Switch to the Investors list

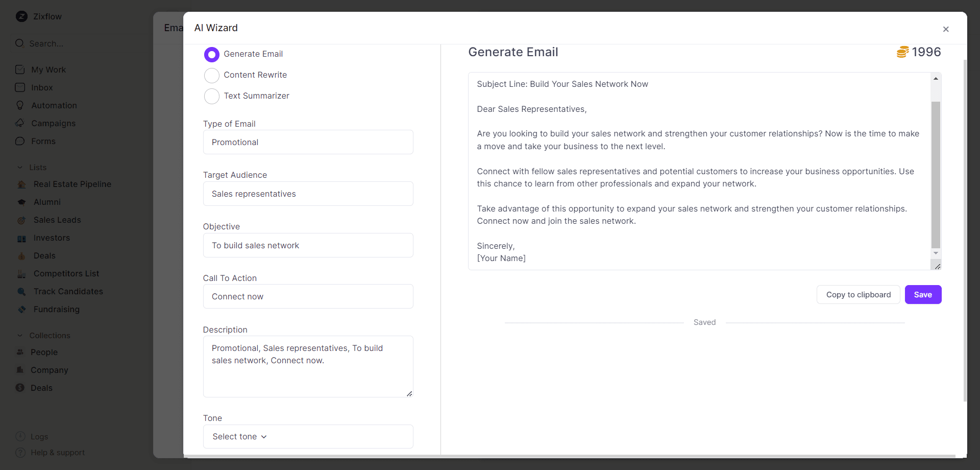[x=52, y=238]
